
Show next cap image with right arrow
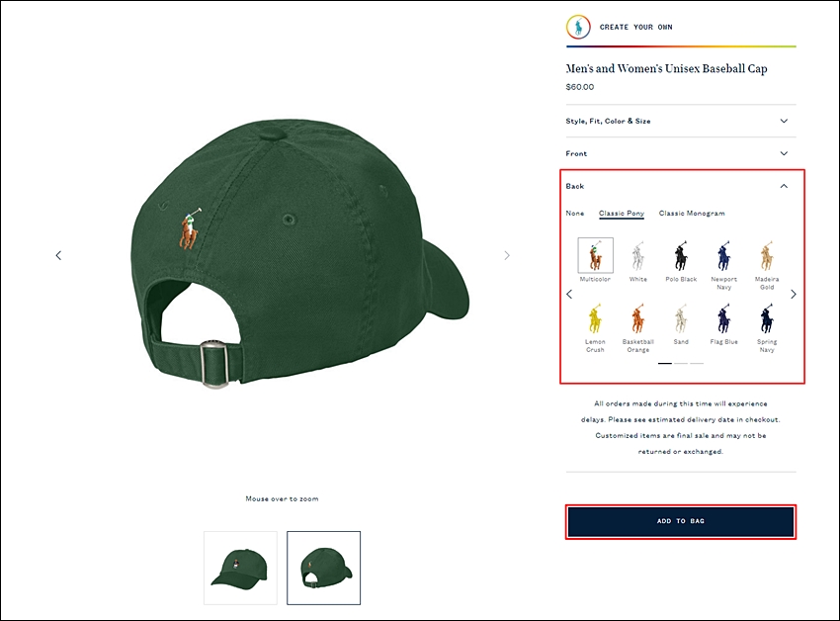[x=507, y=255]
